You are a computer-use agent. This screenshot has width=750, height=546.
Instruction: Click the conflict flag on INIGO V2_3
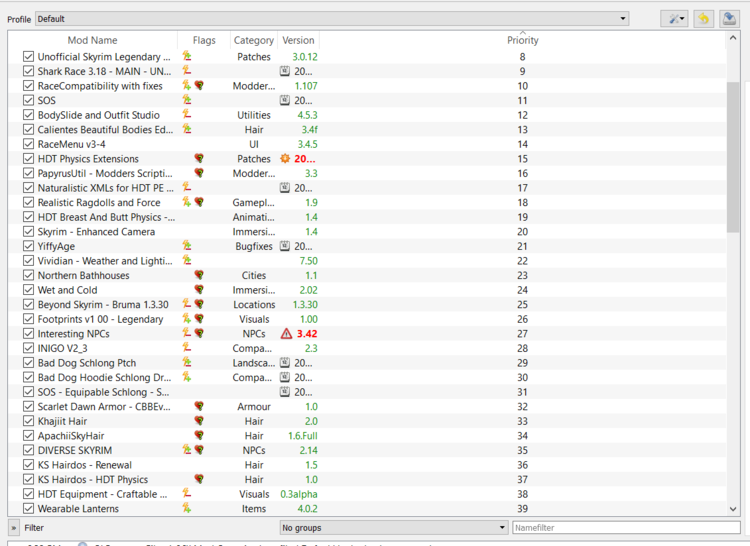(187, 348)
